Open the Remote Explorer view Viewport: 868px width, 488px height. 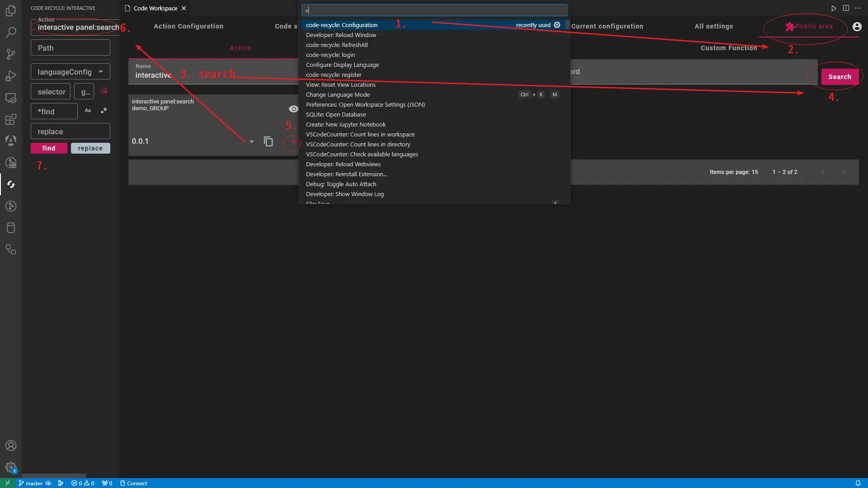click(x=11, y=98)
